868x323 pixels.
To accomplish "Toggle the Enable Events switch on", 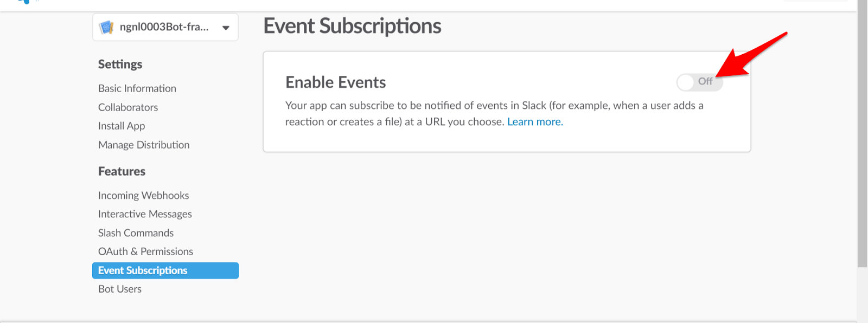I will tap(699, 82).
